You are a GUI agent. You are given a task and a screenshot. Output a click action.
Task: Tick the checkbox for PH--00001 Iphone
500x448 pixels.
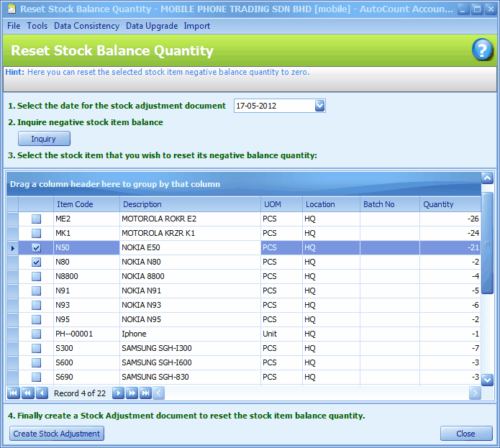(37, 334)
